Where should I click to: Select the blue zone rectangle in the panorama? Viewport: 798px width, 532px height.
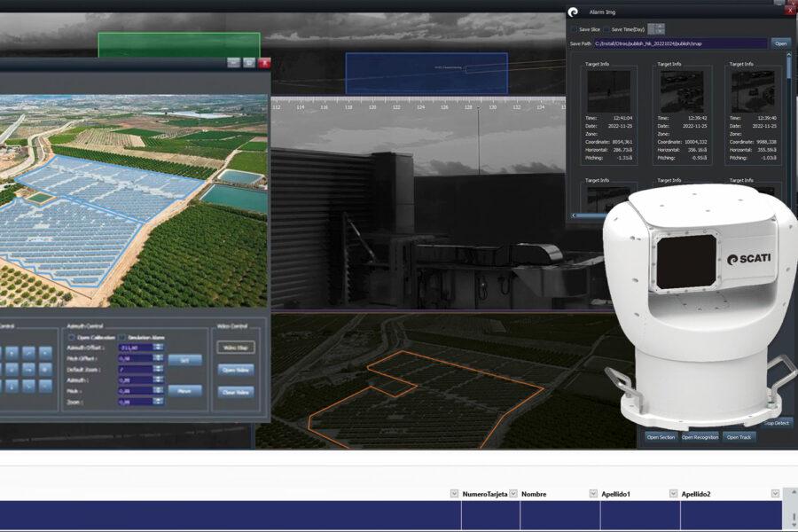pyautogui.click(x=426, y=74)
